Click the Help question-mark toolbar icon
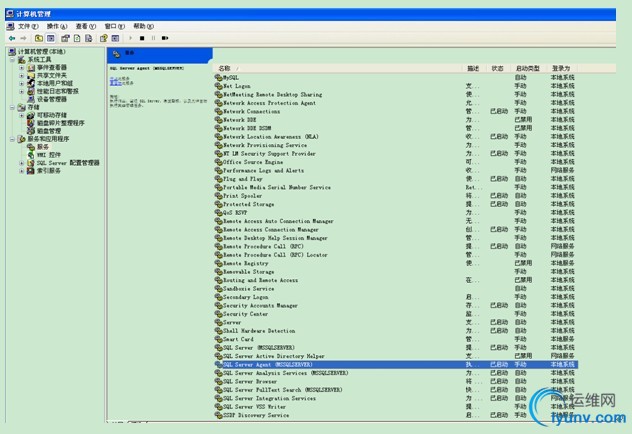The image size is (632, 434). (104, 38)
